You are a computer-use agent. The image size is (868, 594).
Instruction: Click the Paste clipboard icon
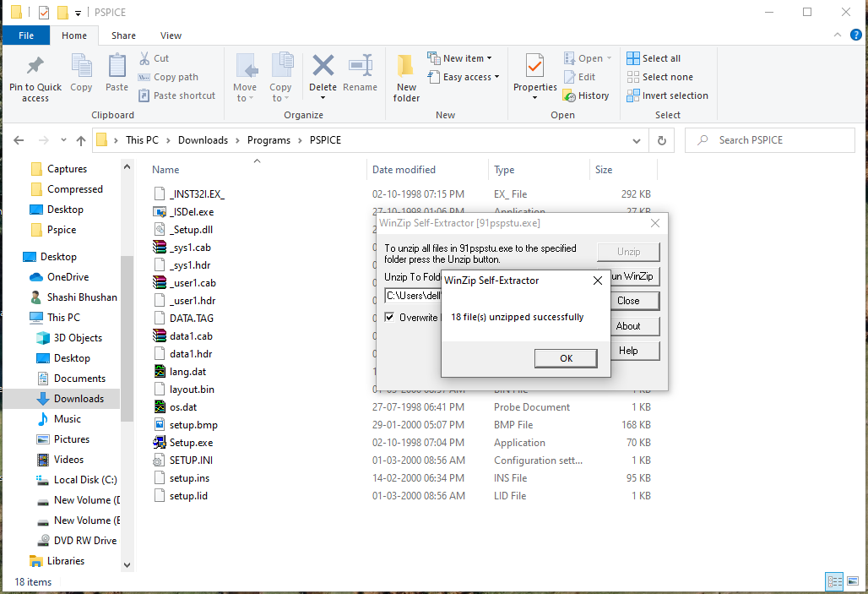(117, 66)
